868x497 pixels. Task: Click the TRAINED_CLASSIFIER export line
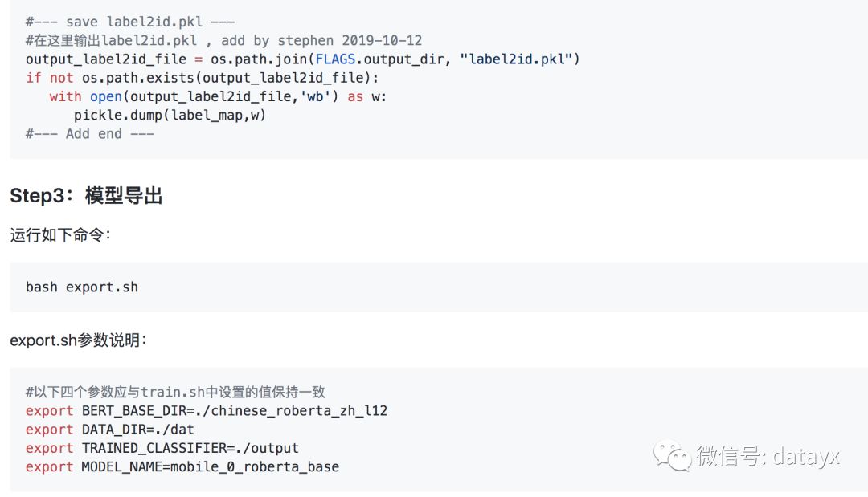(162, 448)
